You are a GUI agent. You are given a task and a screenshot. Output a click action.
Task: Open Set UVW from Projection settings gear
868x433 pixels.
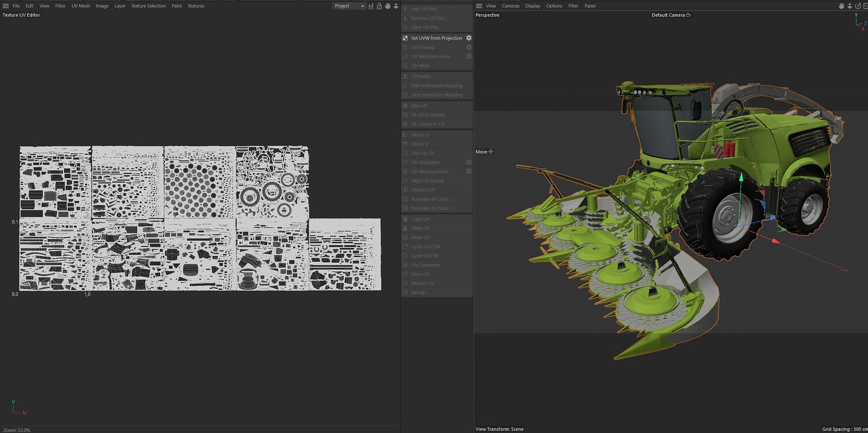pyautogui.click(x=469, y=38)
